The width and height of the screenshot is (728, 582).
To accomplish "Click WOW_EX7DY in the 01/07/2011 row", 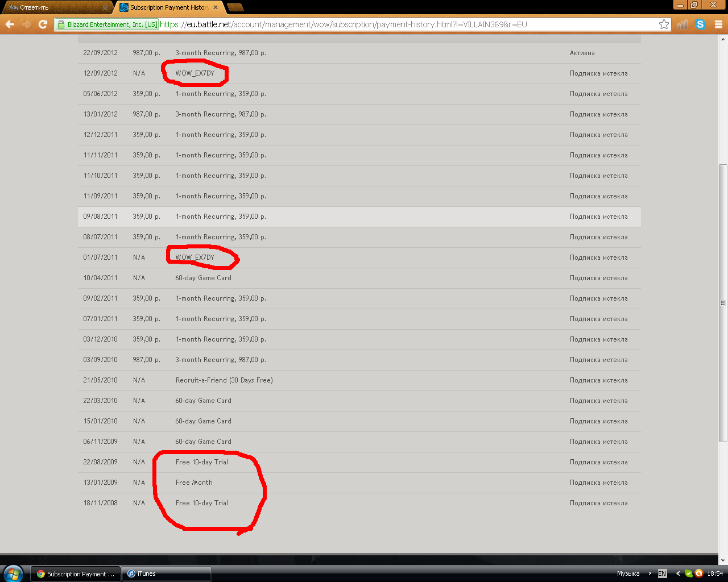I will pos(195,257).
